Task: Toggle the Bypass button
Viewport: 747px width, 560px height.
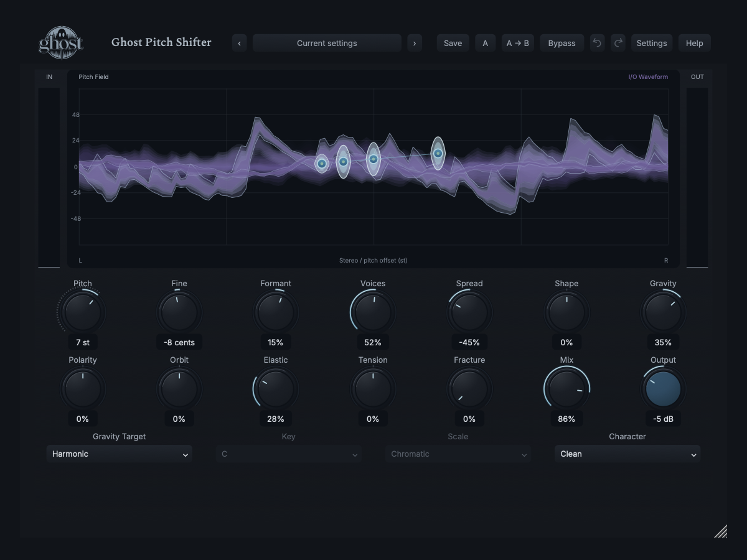Action: [x=561, y=43]
